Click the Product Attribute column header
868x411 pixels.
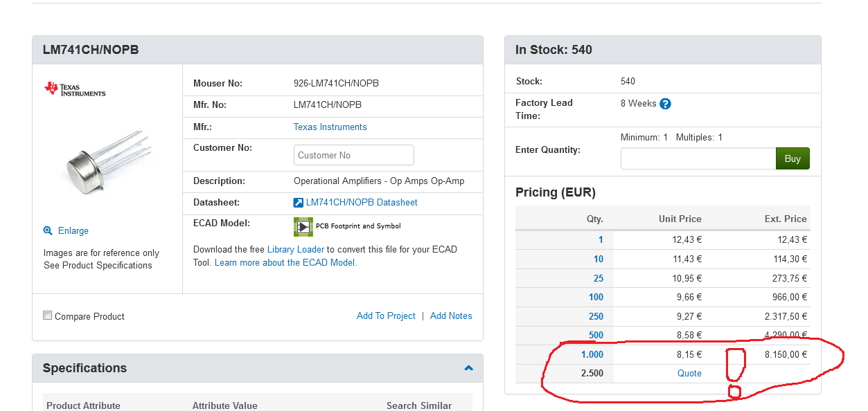coord(83,406)
